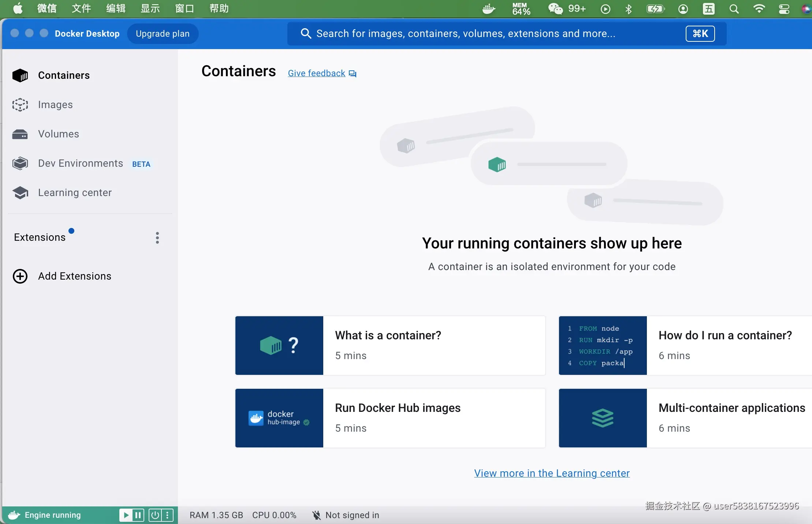Click the Extensions section label
Viewport: 812px width, 524px height.
pyautogui.click(x=40, y=237)
